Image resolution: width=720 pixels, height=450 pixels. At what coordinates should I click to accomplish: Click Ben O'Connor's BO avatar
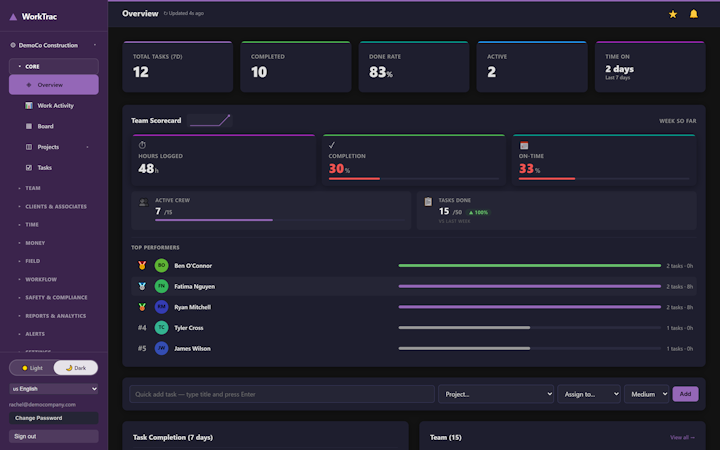click(x=161, y=265)
